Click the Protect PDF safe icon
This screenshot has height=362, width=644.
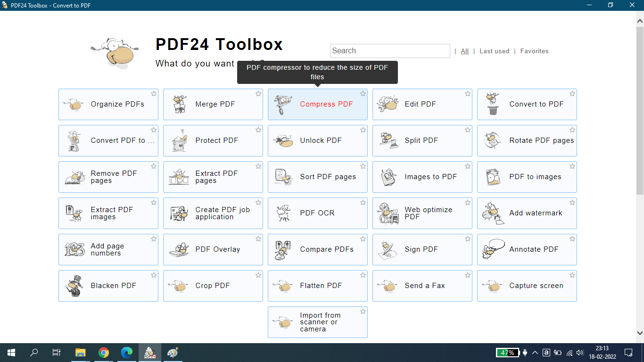(x=179, y=140)
